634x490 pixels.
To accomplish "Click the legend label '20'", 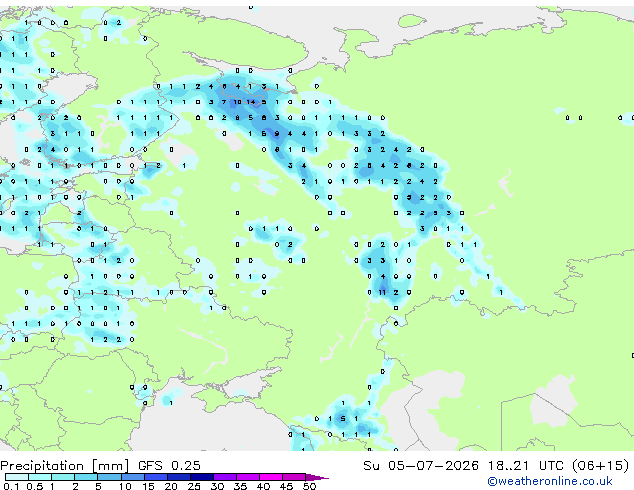I will (171, 486).
